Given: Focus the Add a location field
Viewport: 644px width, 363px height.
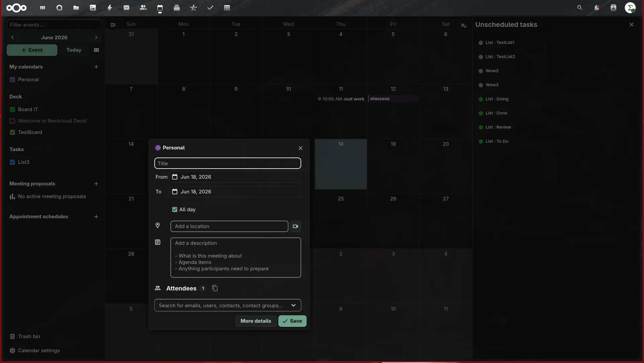Looking at the screenshot, I should [x=229, y=226].
